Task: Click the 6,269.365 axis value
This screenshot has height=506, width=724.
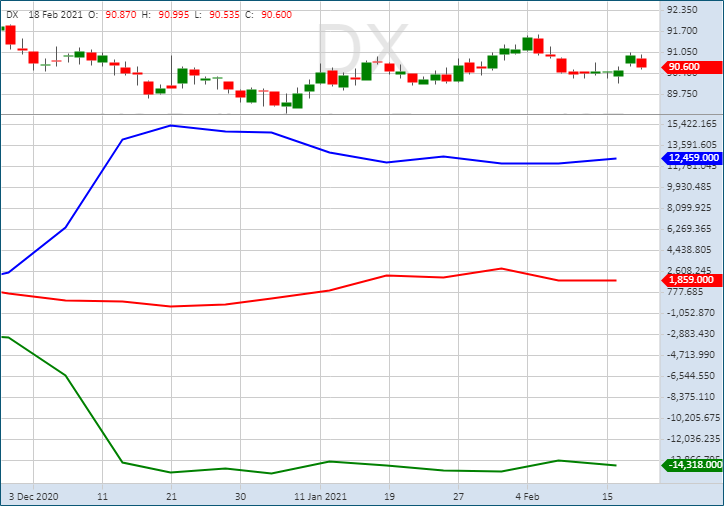Action: pyautogui.click(x=689, y=229)
